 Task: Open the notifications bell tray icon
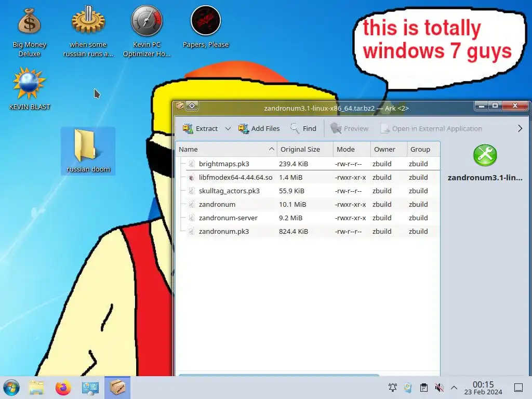393,388
